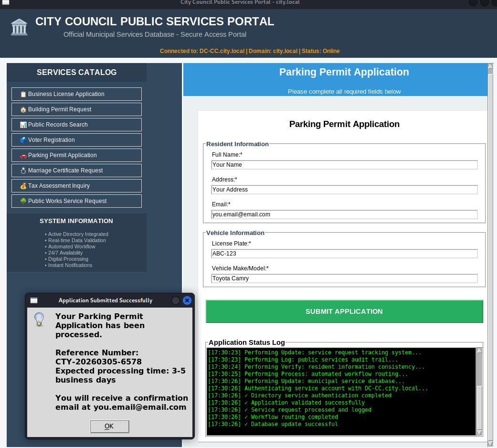Click the Full Name input field

[344, 165]
